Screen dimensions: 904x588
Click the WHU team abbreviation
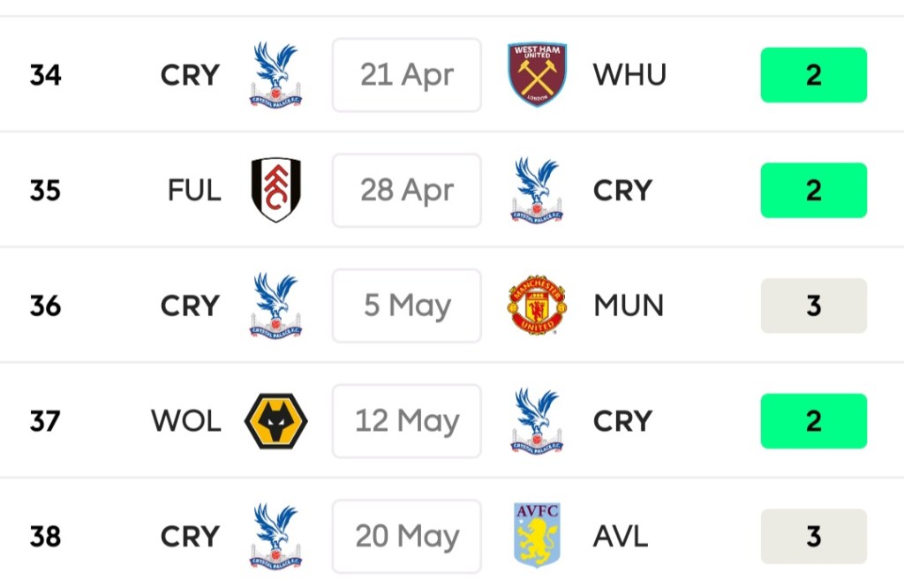(629, 75)
